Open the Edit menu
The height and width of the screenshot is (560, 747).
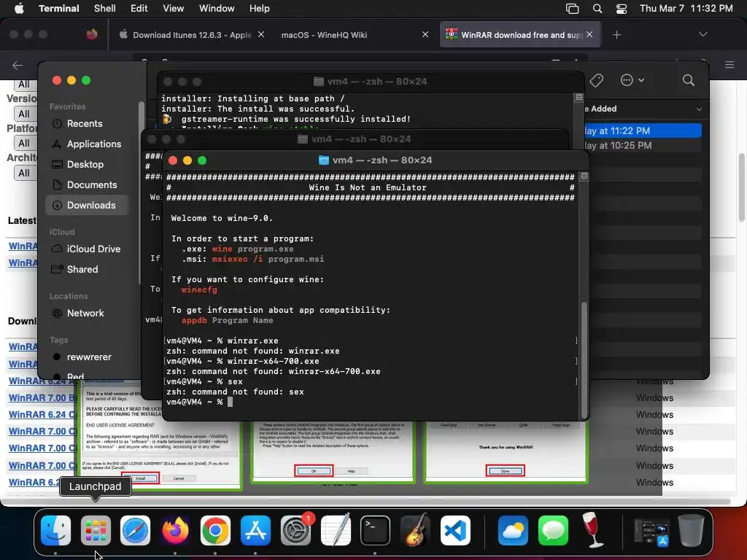coord(139,9)
